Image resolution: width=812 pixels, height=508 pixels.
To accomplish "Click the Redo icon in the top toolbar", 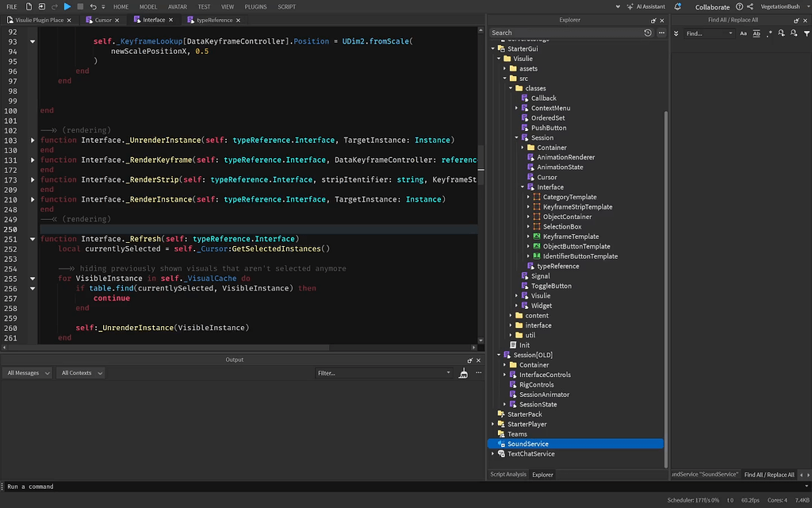I will 54,6.
